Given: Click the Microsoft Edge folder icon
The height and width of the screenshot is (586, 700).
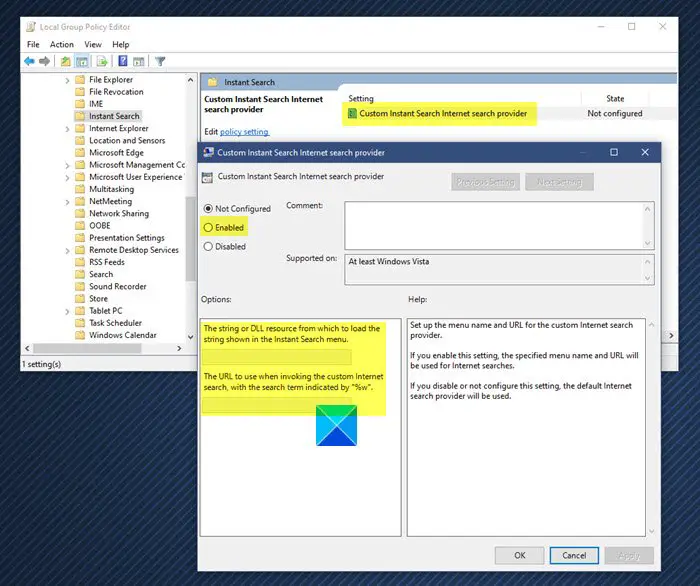Looking at the screenshot, I should click(x=80, y=153).
